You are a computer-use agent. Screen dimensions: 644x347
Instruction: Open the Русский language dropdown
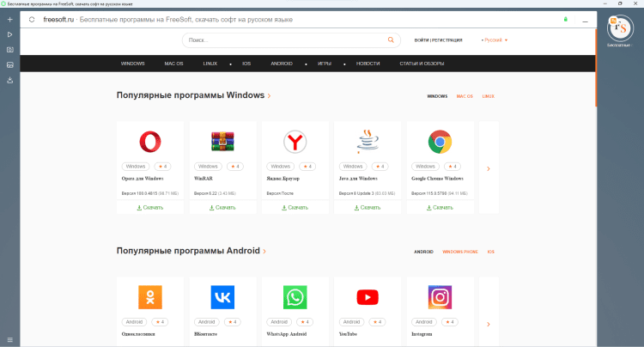(495, 40)
